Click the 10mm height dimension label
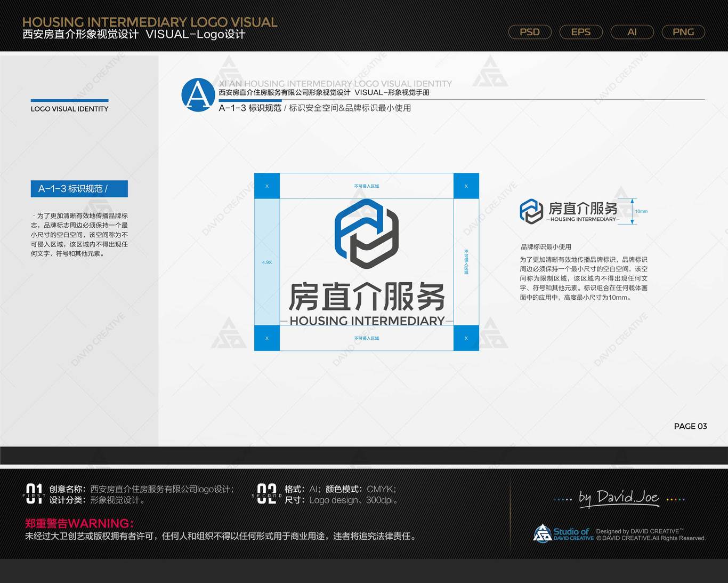Viewport: 728px width, 583px height. pos(641,211)
